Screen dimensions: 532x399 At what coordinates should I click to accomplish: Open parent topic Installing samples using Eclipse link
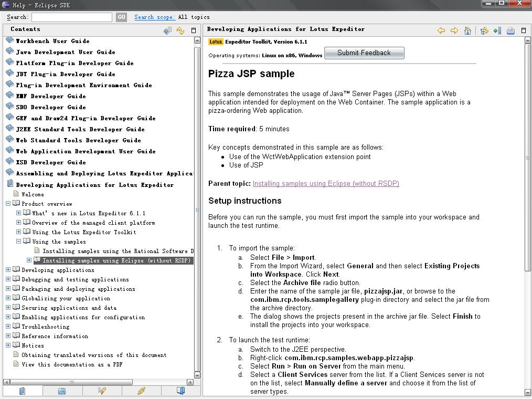click(326, 183)
